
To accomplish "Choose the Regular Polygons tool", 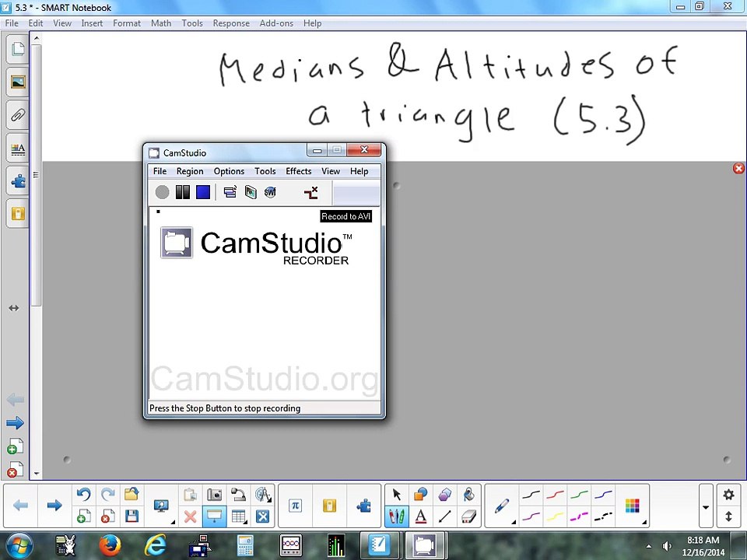I will coord(445,495).
